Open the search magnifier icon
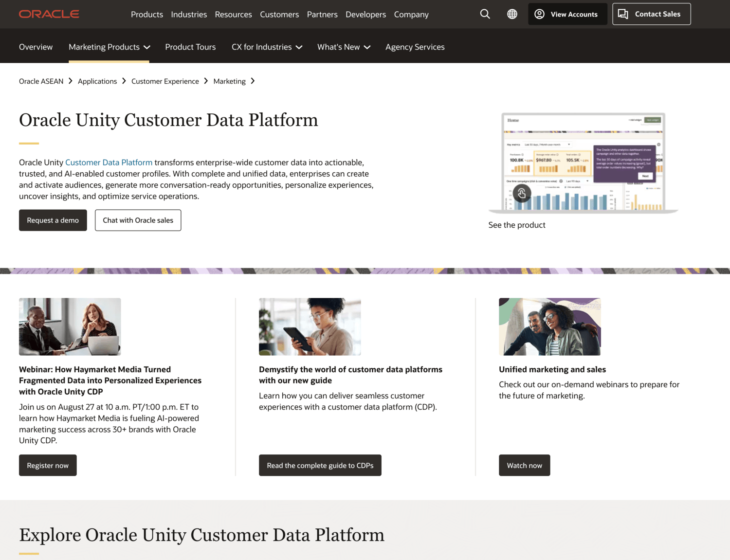Image resolution: width=730 pixels, height=560 pixels. tap(485, 14)
